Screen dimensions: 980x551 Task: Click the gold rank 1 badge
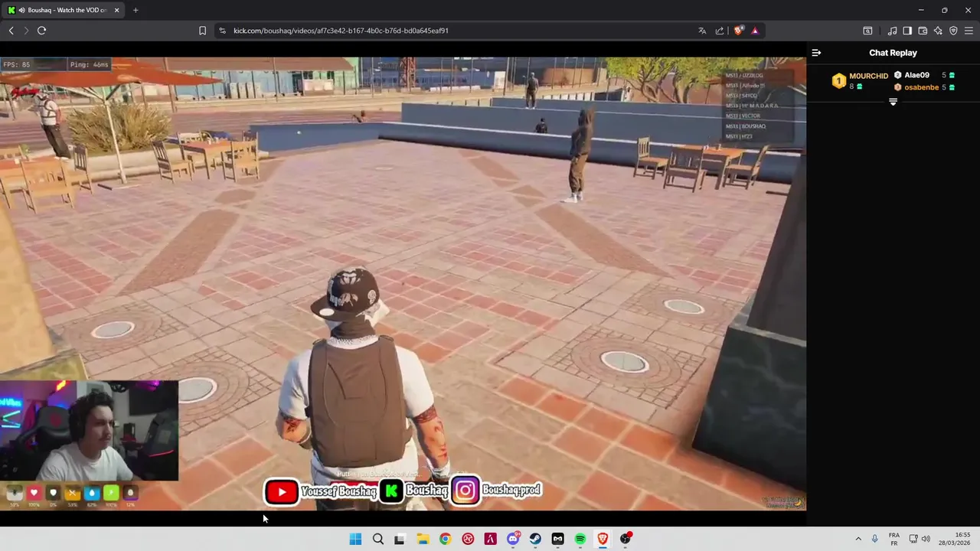pyautogui.click(x=839, y=80)
